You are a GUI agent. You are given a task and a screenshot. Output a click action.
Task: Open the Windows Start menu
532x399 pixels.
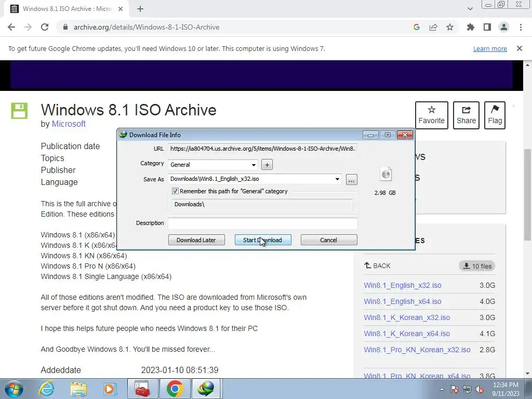tap(14, 389)
